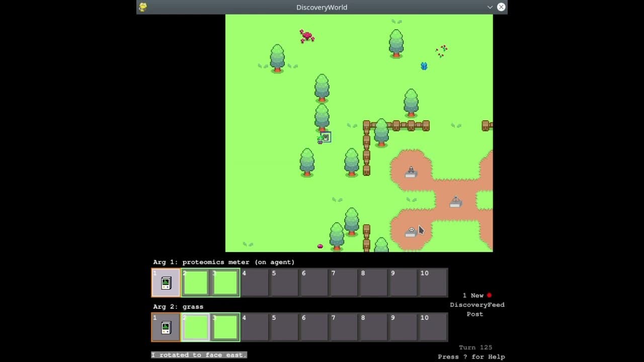
Task: Click the middle pedestal statue on dirt path
Action: click(455, 202)
